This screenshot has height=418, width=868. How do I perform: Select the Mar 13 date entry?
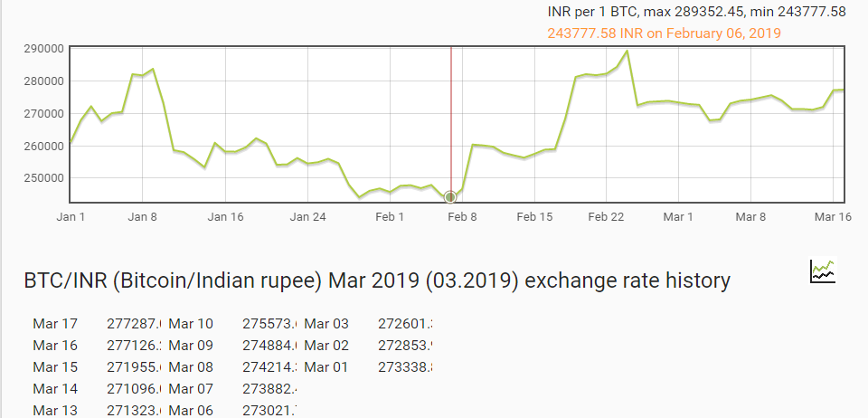(55, 410)
